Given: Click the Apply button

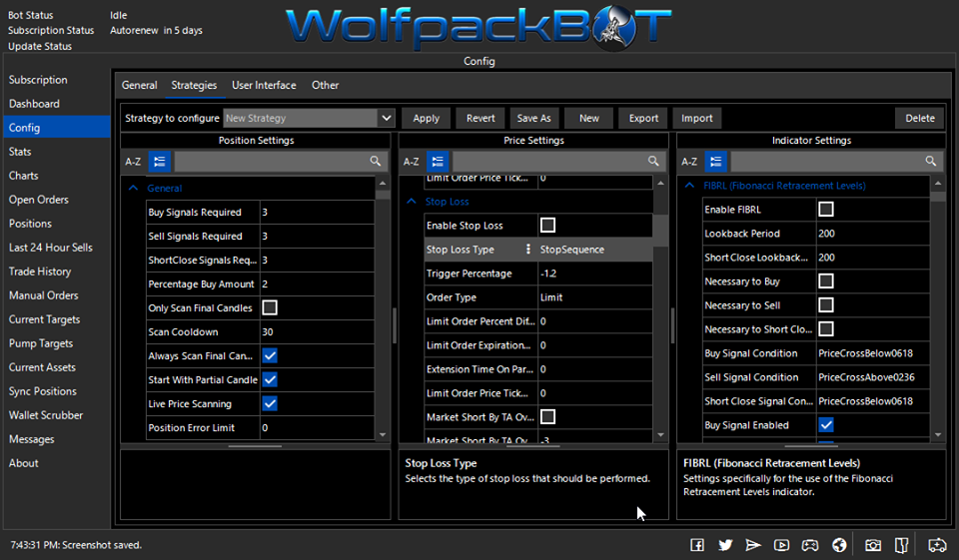Looking at the screenshot, I should pyautogui.click(x=426, y=118).
